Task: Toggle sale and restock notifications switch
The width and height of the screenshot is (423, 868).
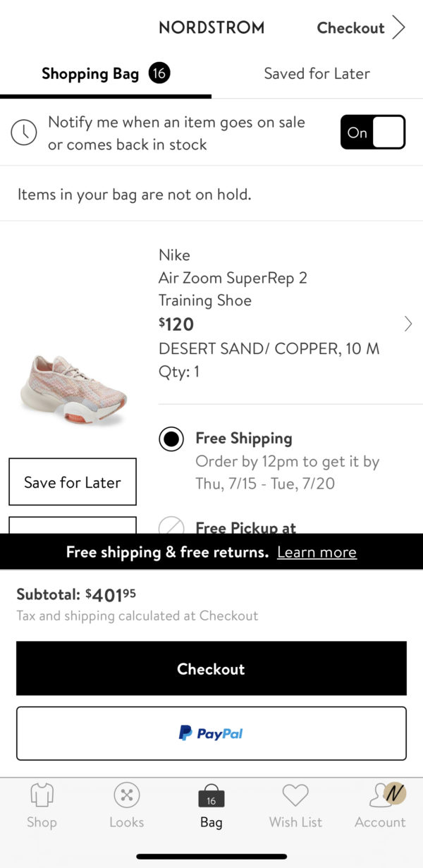Action: pyautogui.click(x=372, y=133)
